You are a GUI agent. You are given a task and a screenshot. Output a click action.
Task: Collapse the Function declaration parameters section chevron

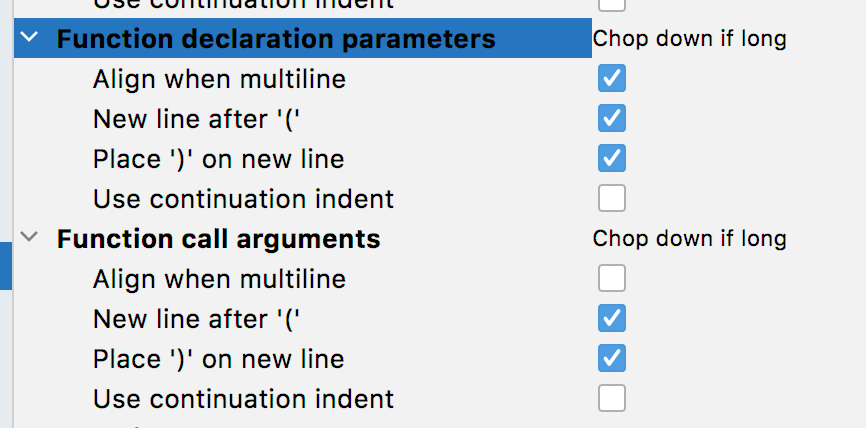(29, 39)
